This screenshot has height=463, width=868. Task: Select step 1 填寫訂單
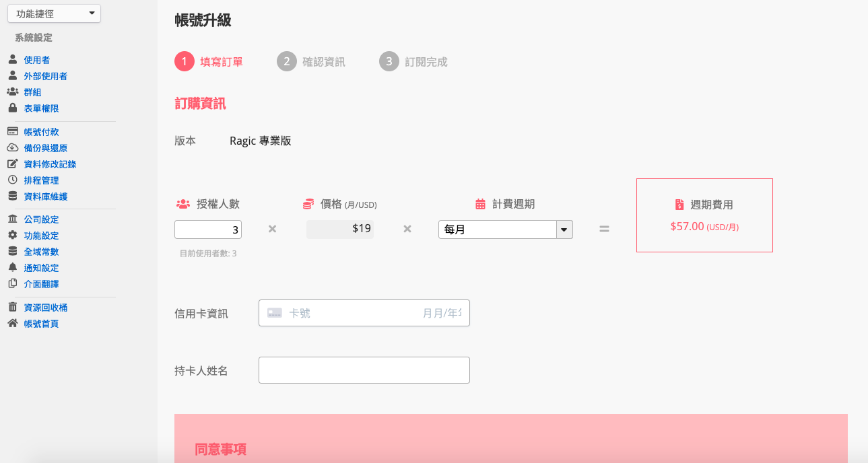[x=209, y=61]
